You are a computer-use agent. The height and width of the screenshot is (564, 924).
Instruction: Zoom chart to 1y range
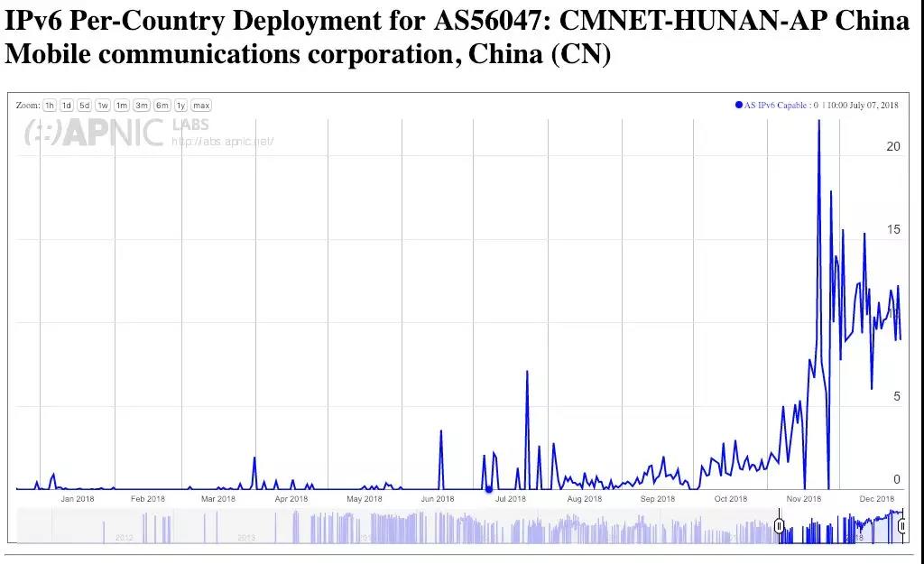tap(180, 106)
